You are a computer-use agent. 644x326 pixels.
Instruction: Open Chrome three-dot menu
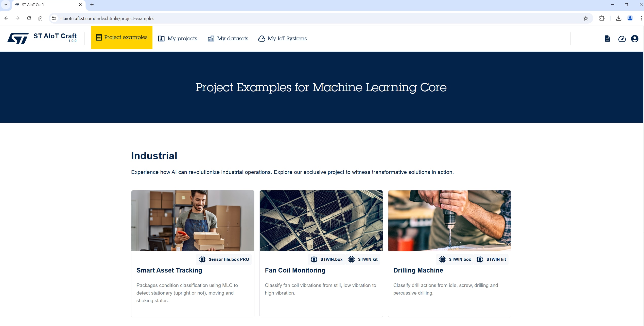pyautogui.click(x=641, y=18)
